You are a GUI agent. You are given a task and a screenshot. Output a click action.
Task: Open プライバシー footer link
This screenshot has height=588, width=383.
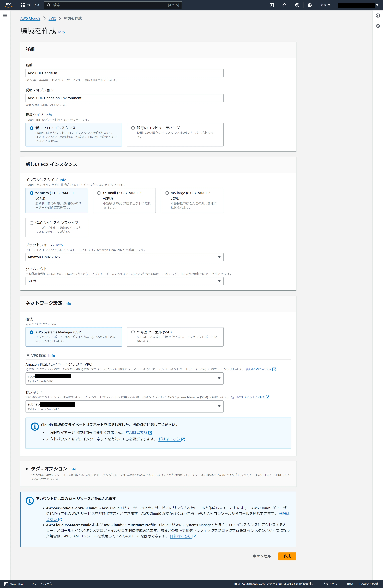(331, 584)
